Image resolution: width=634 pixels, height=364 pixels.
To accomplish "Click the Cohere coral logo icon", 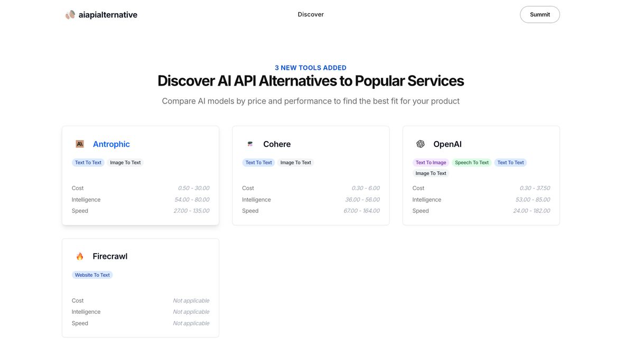I will pyautogui.click(x=250, y=143).
